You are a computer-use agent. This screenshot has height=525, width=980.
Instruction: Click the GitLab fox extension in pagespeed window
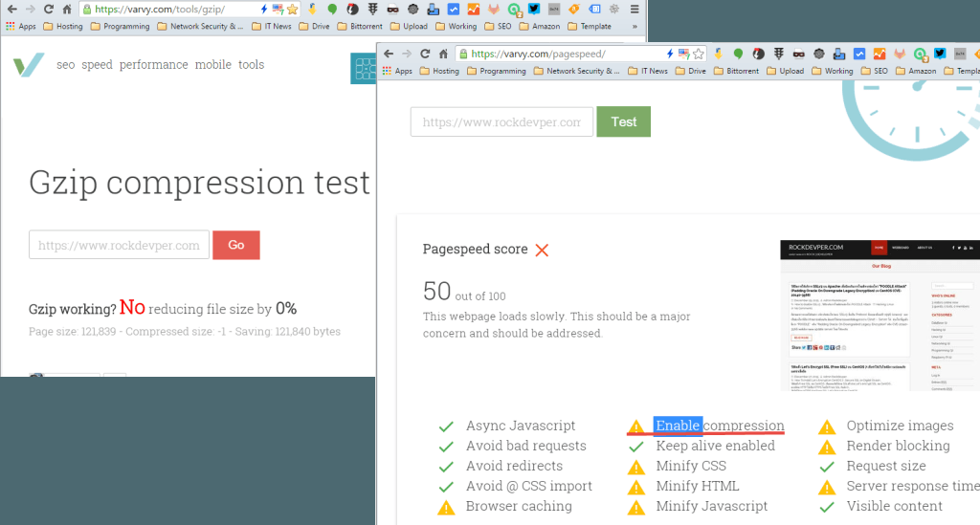click(x=900, y=54)
